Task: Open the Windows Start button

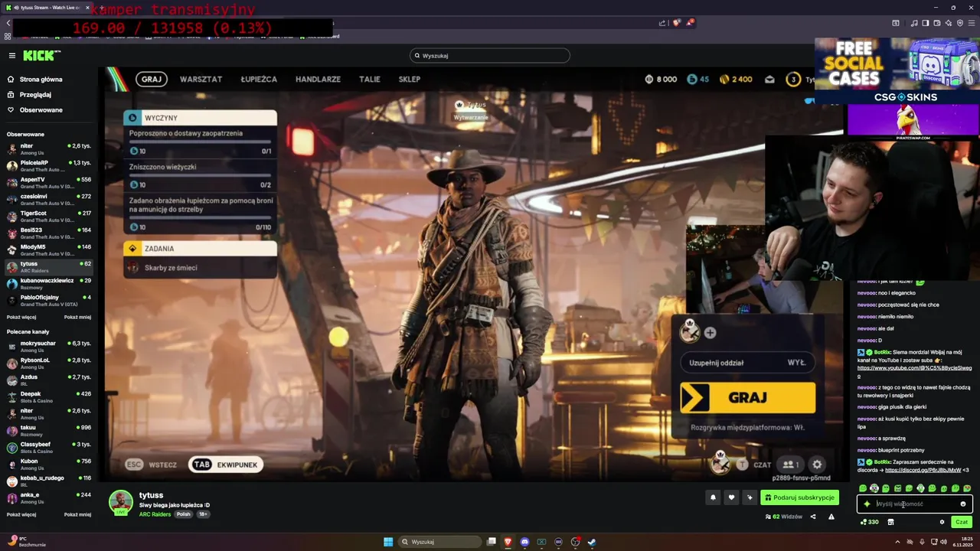Action: click(x=388, y=542)
